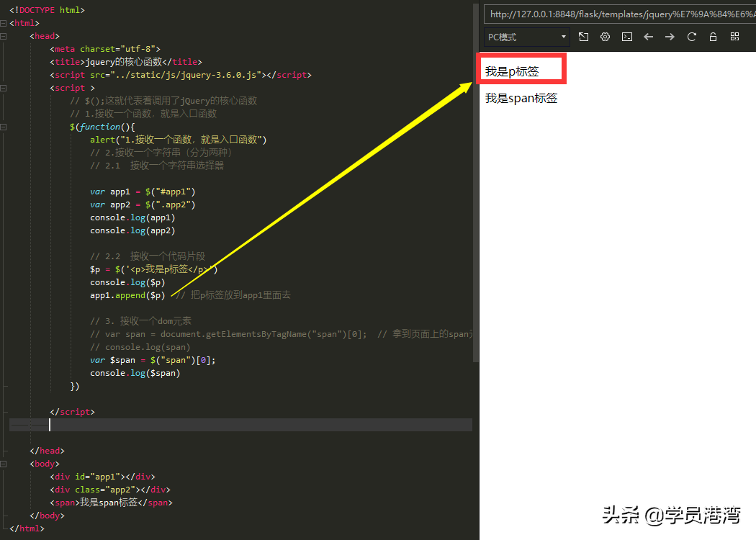Click the highlighted empty cursor line
This screenshot has height=540, width=756.
point(240,425)
